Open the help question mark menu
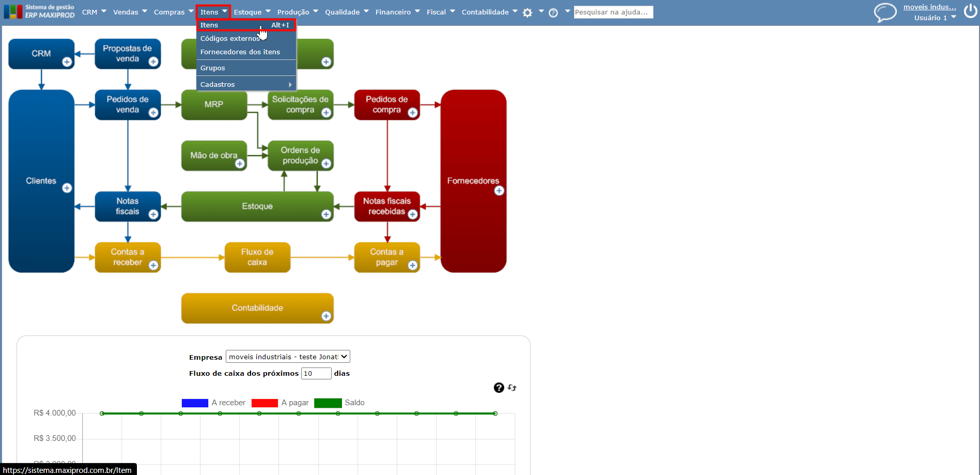The height and width of the screenshot is (475, 980). point(553,12)
